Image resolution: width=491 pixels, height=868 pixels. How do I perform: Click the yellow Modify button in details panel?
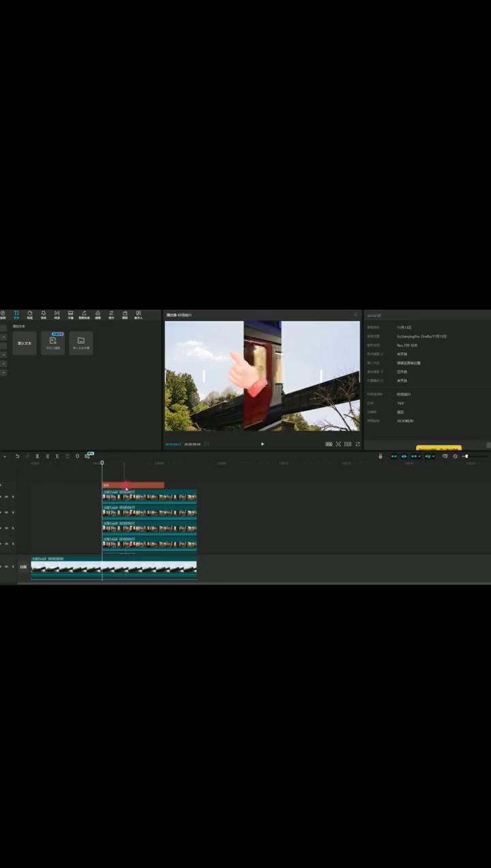438,448
